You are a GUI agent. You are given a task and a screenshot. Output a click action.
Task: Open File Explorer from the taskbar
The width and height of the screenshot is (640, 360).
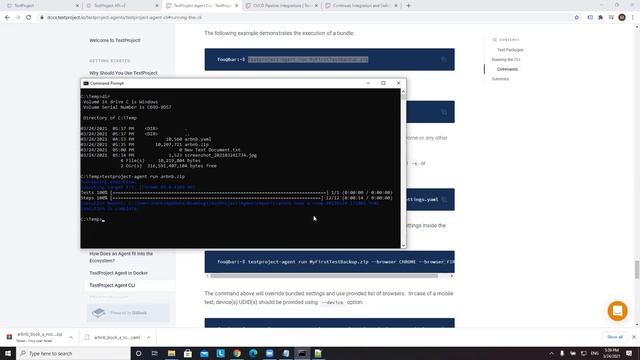pyautogui.click(x=171, y=353)
